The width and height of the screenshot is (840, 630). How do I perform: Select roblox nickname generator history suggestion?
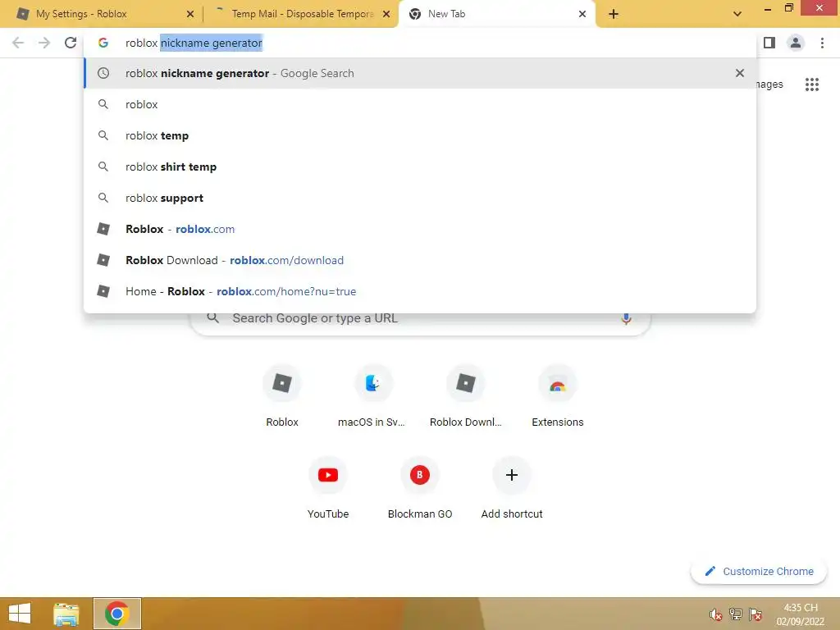tap(420, 73)
